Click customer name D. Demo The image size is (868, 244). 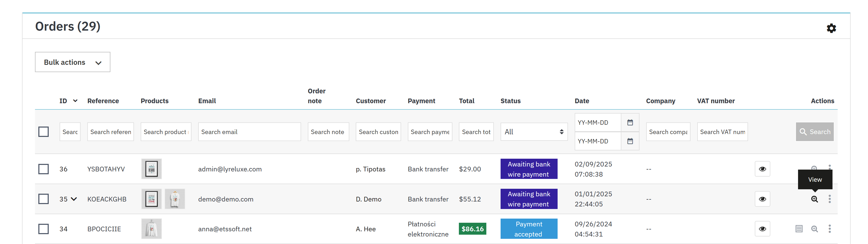coord(369,199)
